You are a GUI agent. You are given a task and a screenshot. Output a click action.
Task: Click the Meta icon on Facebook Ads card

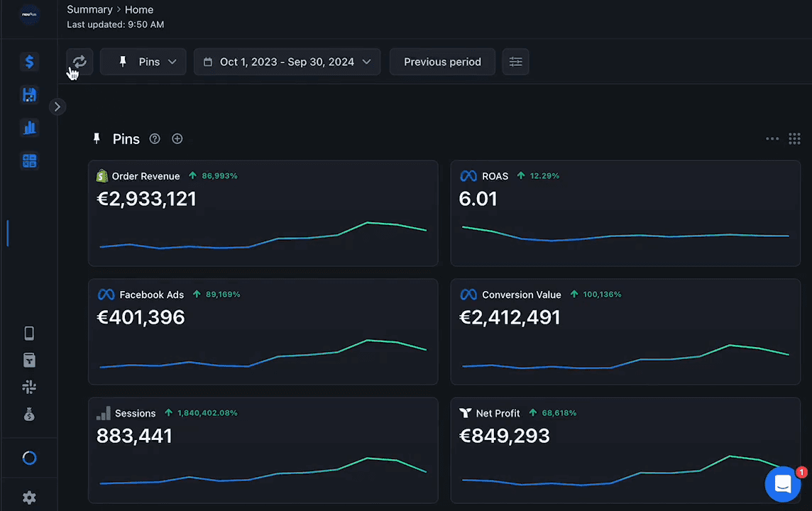106,295
